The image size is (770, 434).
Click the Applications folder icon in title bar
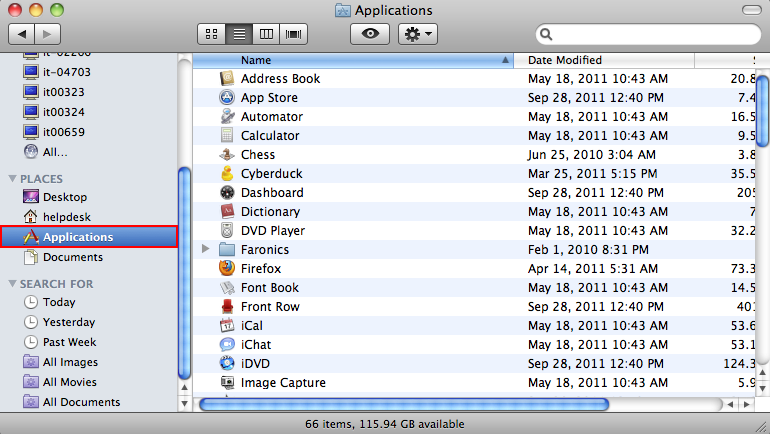coord(342,10)
